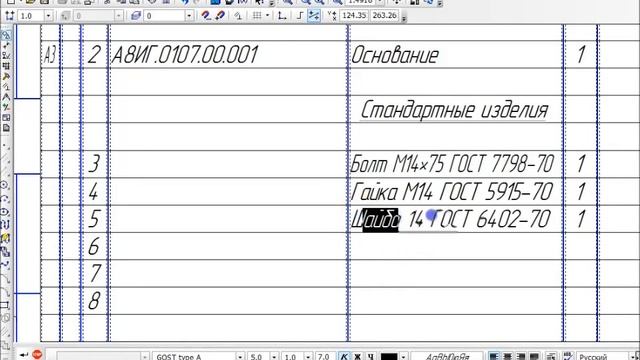This screenshot has width=640, height=360.
Task: Click the font sample preview box
Action: pyautogui.click(x=447, y=356)
